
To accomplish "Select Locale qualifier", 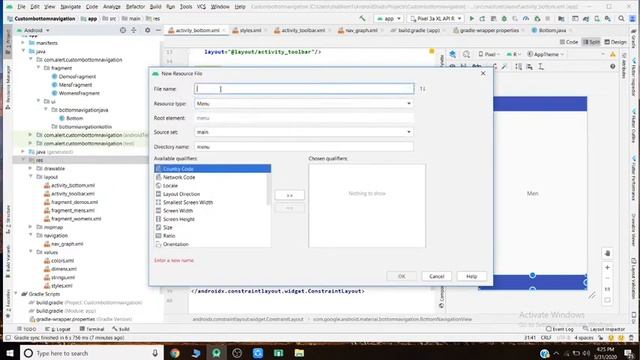I will pos(212,185).
